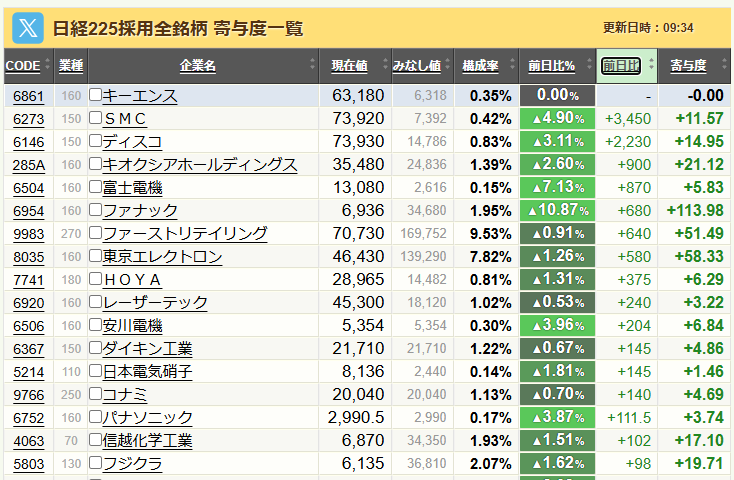
Task: Select the 東京エレクトロン checkbox
Action: pos(95,256)
